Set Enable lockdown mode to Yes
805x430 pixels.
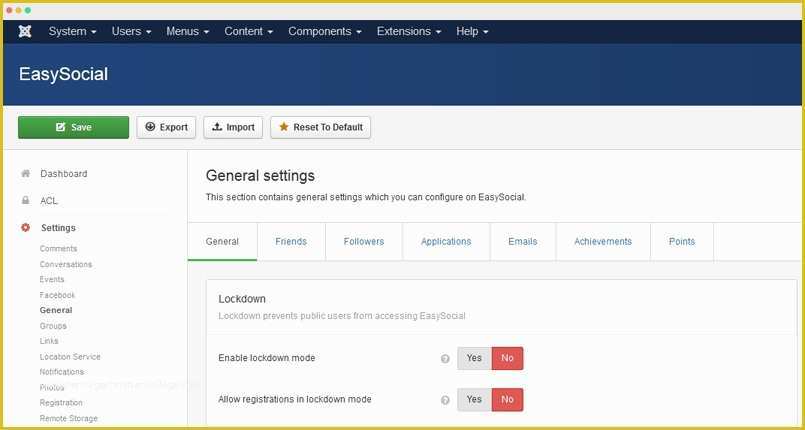coord(474,358)
